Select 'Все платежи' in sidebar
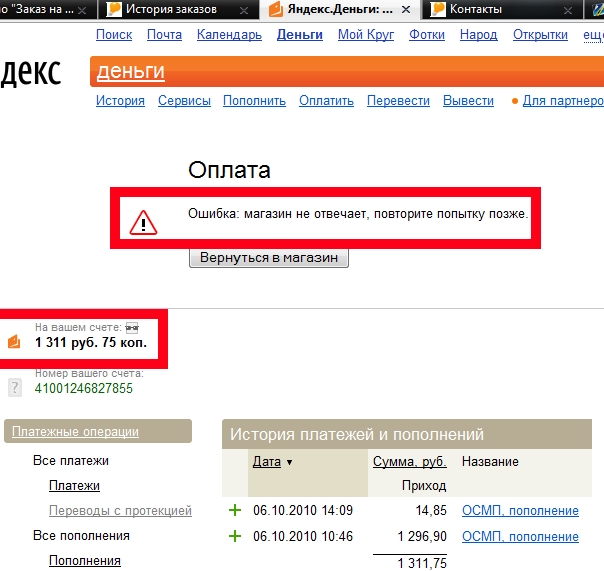Image resolution: width=604 pixels, height=571 pixels. click(71, 460)
